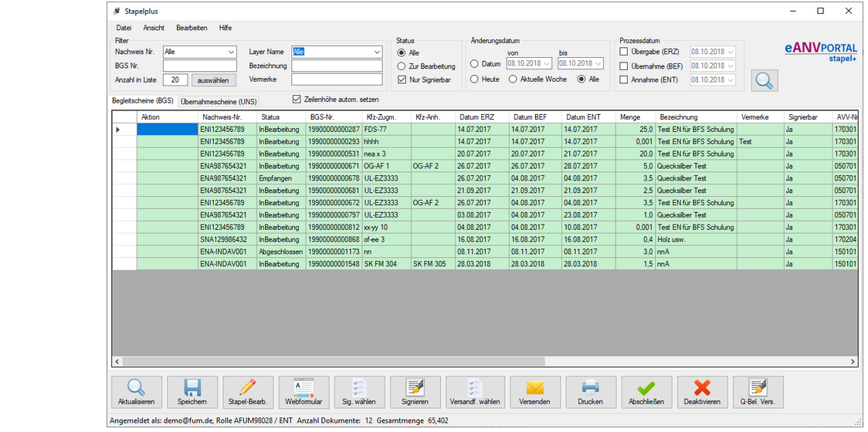Select Zur Bearbeitung radio button

coord(402,66)
